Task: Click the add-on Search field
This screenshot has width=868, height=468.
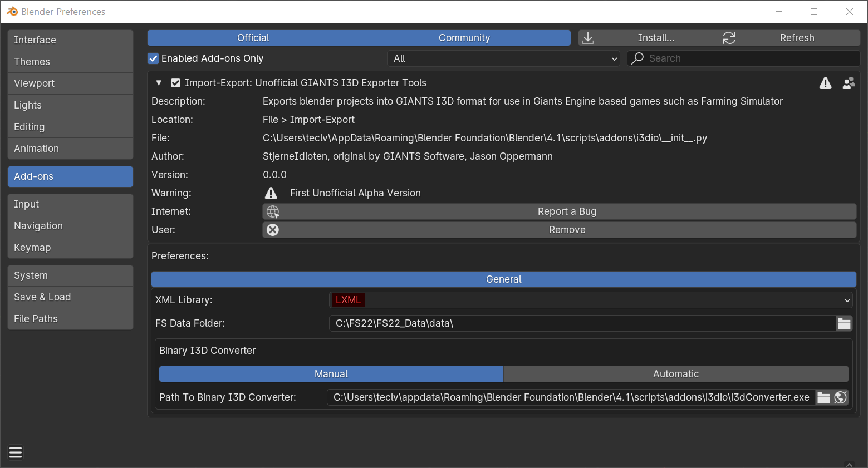Action: (x=744, y=58)
